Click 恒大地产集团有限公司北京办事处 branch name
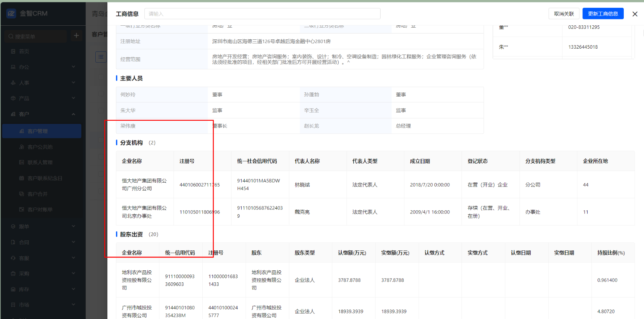 tap(144, 212)
